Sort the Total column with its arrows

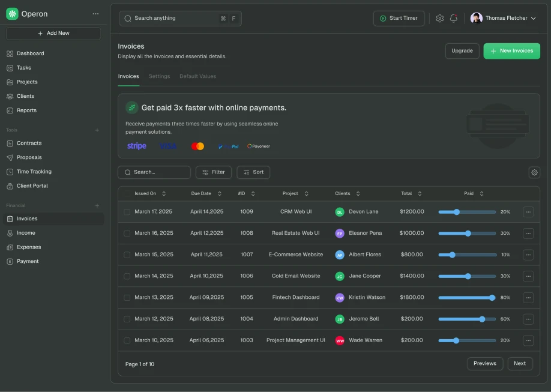(420, 193)
